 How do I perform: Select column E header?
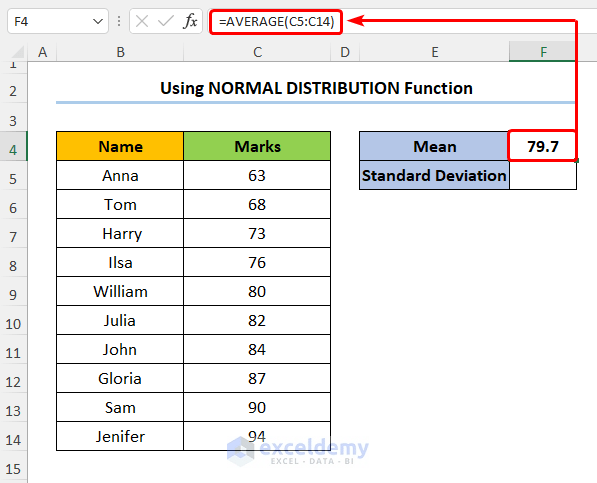(x=434, y=52)
